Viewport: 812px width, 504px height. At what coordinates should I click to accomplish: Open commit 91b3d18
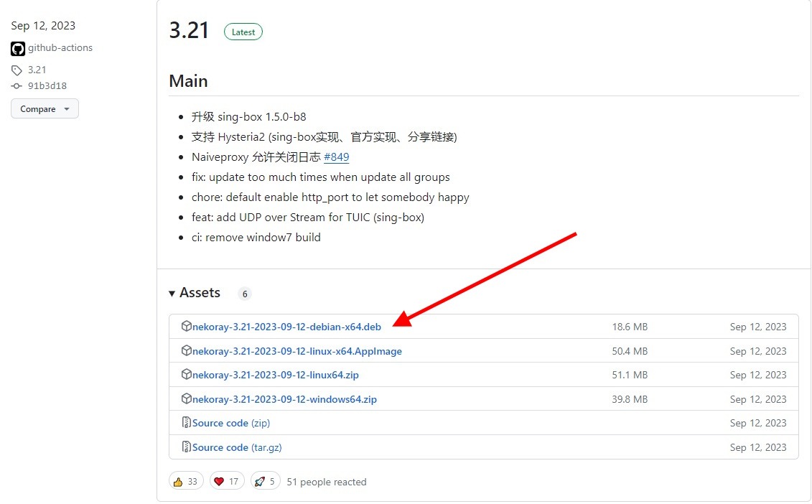click(47, 86)
